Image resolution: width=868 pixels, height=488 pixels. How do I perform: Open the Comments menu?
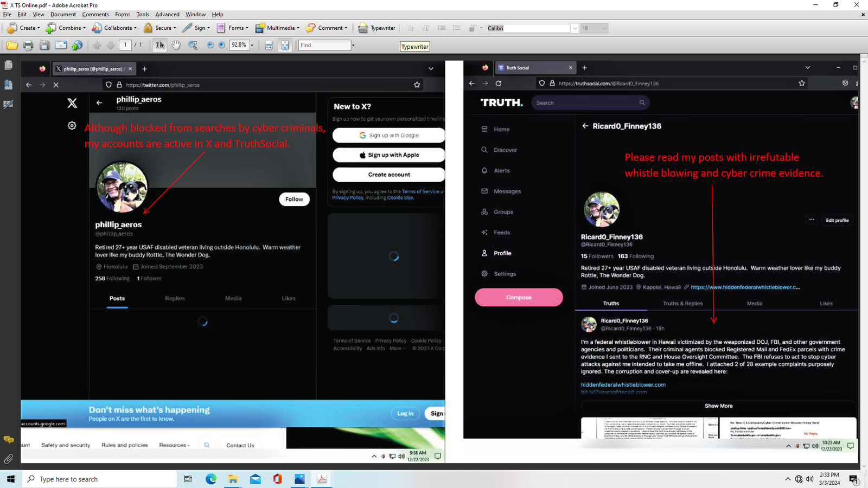pos(95,15)
